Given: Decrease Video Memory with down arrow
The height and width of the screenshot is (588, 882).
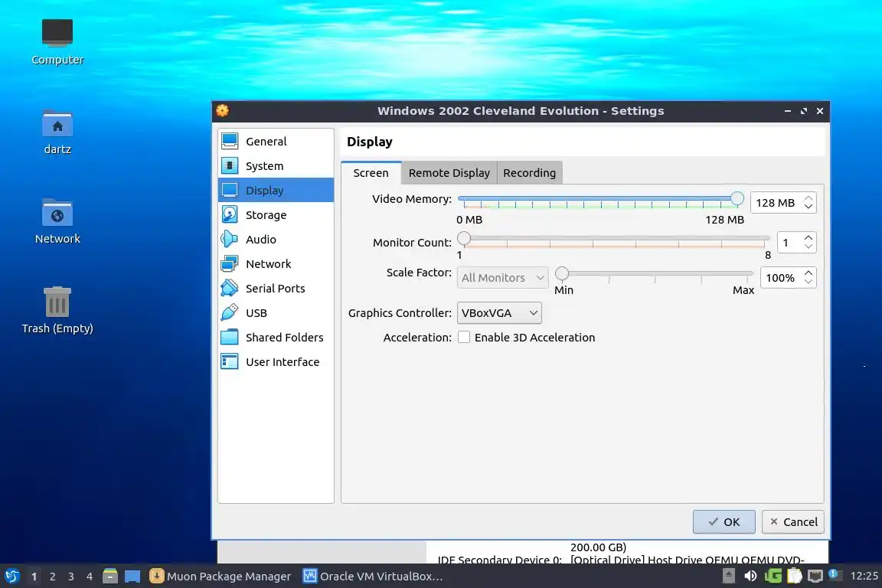Looking at the screenshot, I should coord(808,207).
